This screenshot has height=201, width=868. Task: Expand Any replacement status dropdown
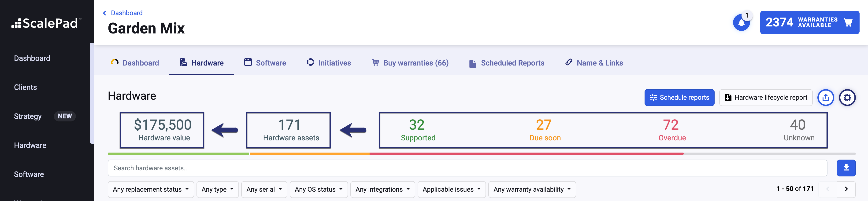coord(151,190)
